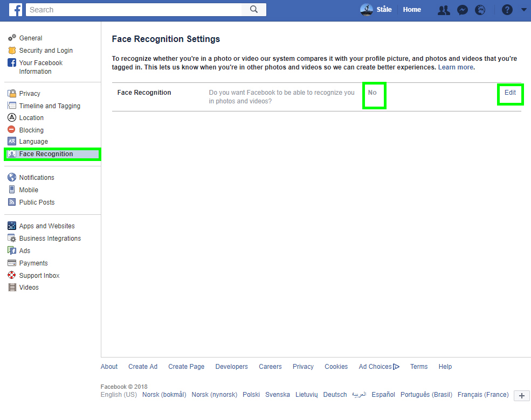Click the Support Inbox lifebuoy icon
The height and width of the screenshot is (420, 531).
coord(12,275)
